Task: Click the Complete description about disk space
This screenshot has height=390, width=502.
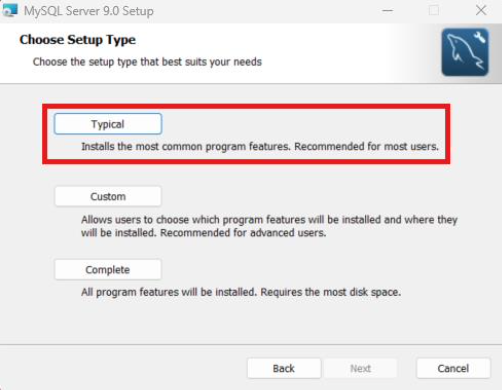Action: (241, 292)
